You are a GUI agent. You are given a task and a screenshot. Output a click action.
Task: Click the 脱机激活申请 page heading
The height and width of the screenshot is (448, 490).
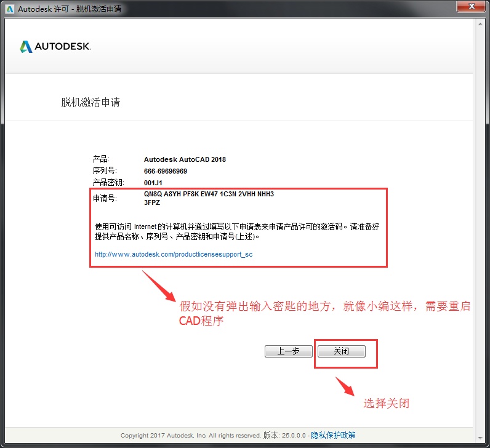(90, 102)
